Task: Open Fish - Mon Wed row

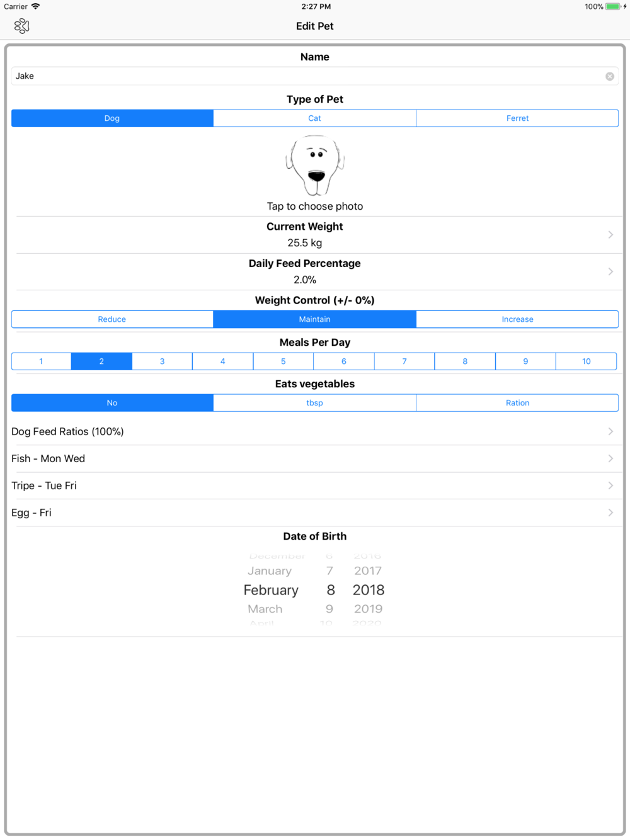Action: 315,458
